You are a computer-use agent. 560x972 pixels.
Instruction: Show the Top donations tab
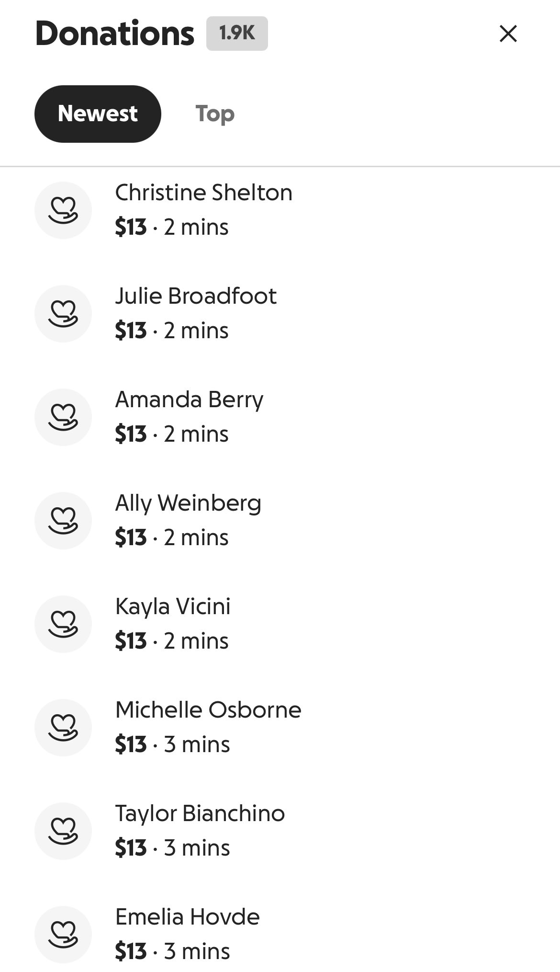coord(215,114)
